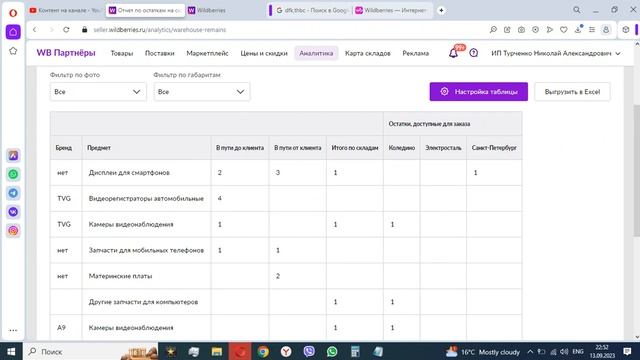Show hidden system tray icons
The image size is (640, 360).
530,351
